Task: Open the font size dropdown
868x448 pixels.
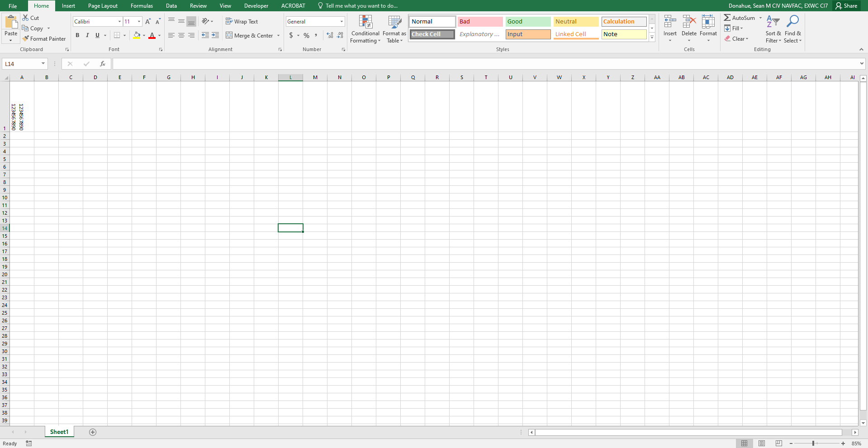Action: pyautogui.click(x=139, y=21)
